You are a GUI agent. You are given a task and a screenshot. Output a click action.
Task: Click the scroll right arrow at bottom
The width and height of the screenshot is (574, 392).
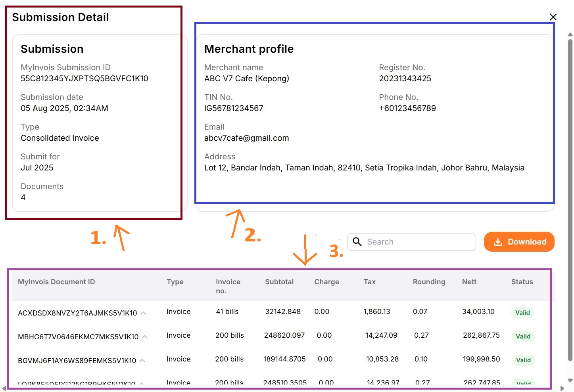(562, 388)
